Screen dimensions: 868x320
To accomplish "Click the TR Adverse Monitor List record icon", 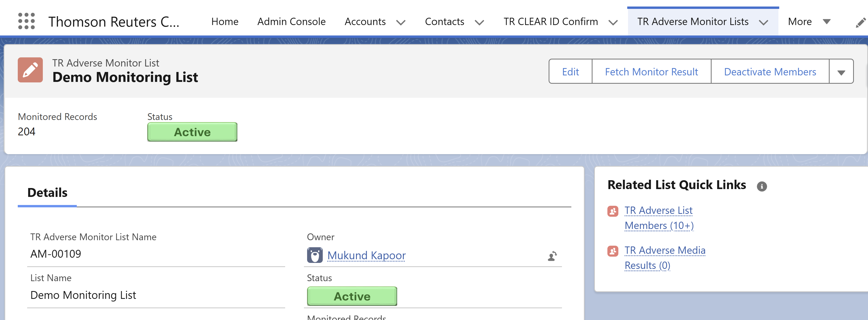I will [x=30, y=70].
